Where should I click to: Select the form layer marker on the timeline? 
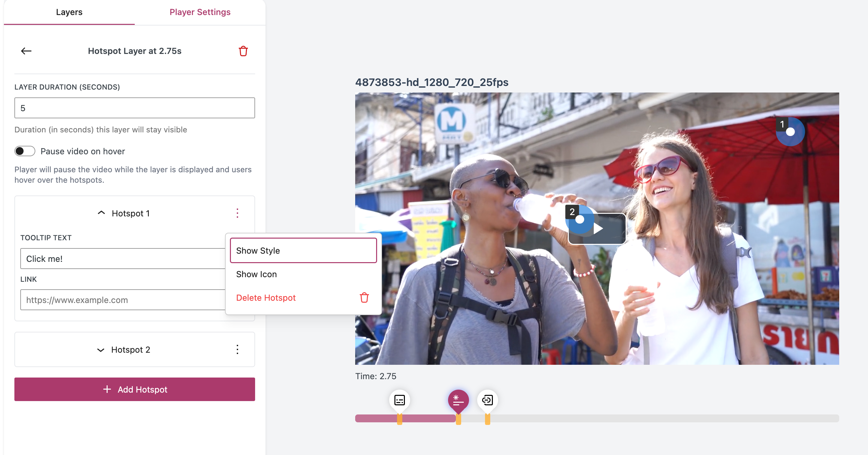399,400
